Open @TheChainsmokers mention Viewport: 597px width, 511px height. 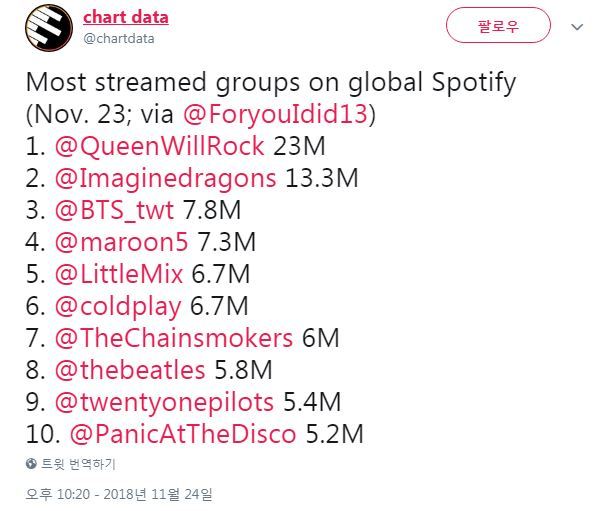tap(174, 338)
